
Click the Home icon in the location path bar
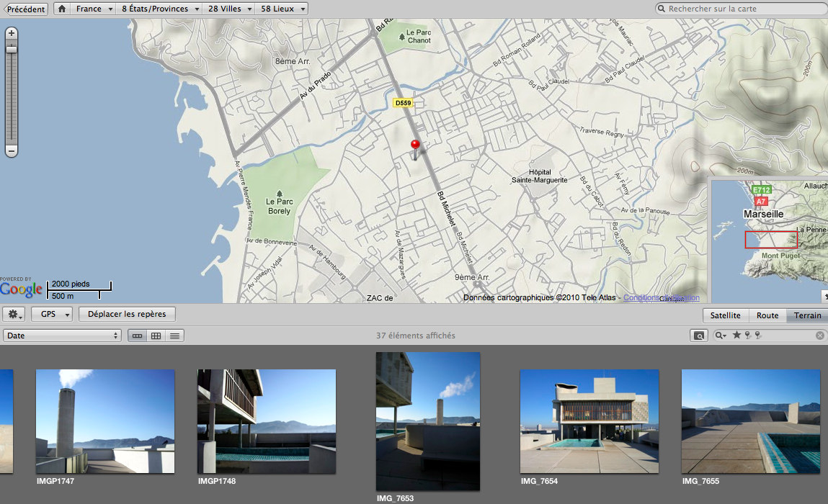(63, 9)
